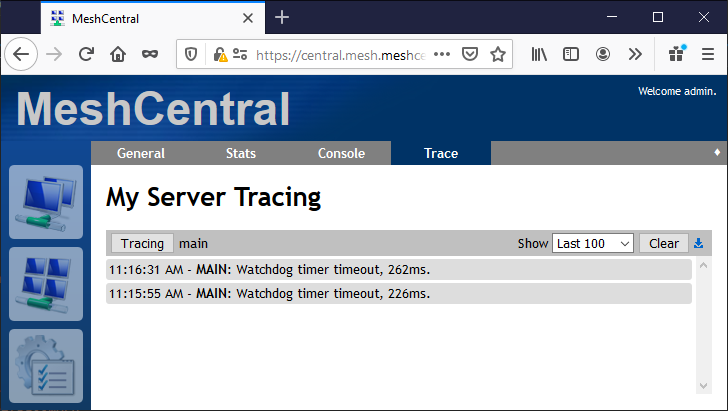This screenshot has width=728, height=411.
Task: Open the What's New gift icon
Action: tap(676, 53)
